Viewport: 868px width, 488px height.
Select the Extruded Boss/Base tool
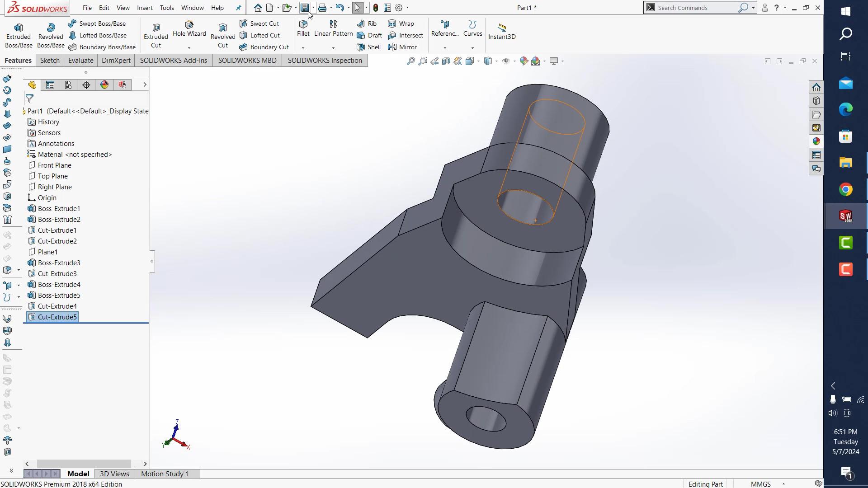(18, 34)
